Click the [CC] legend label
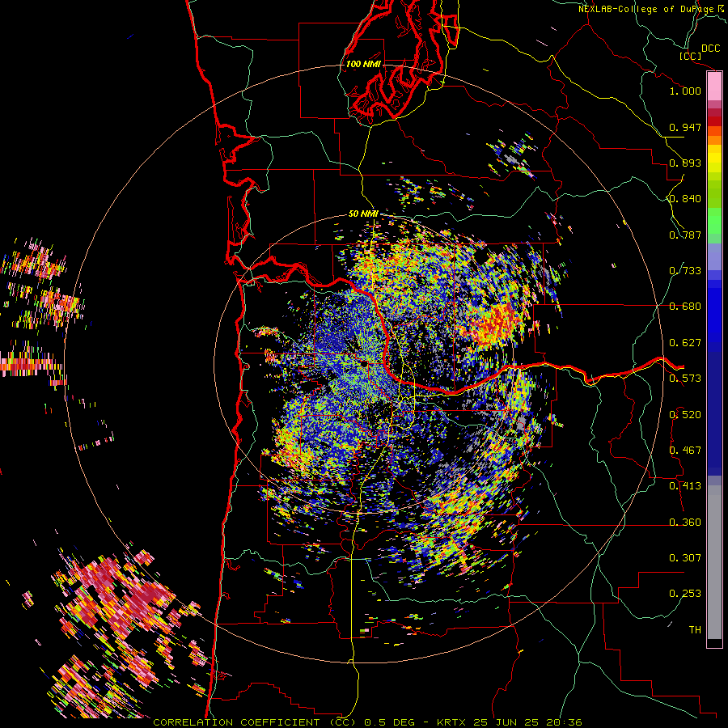Screen dimensions: 728x728 coord(691,56)
